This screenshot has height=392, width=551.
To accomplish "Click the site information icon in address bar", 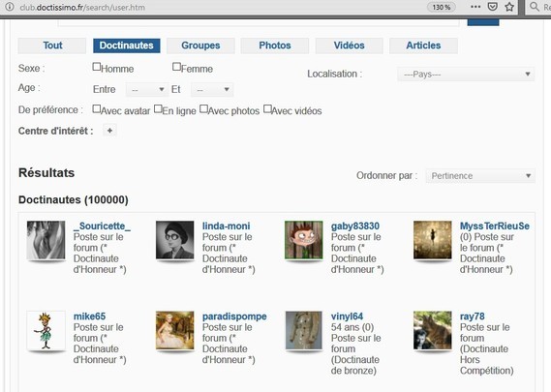I will [10, 7].
